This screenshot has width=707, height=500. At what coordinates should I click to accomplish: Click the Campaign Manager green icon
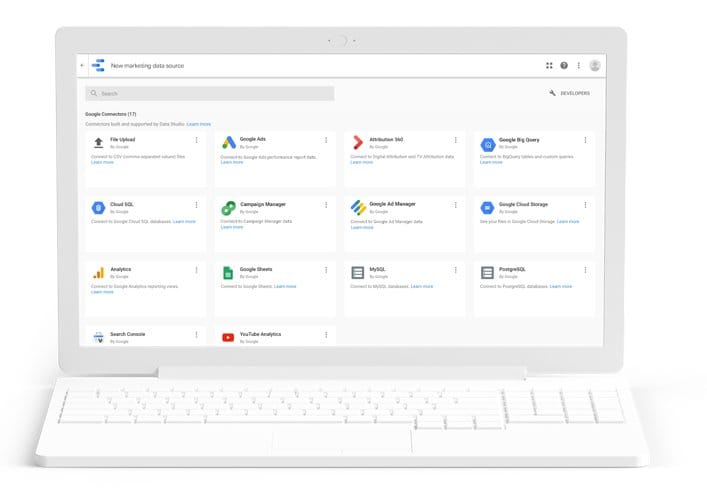[x=228, y=208]
